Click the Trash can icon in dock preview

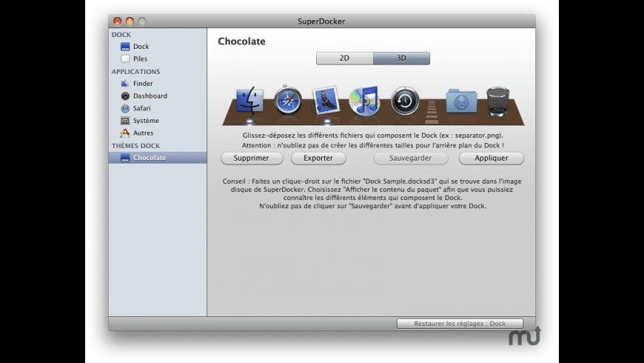[x=497, y=101]
